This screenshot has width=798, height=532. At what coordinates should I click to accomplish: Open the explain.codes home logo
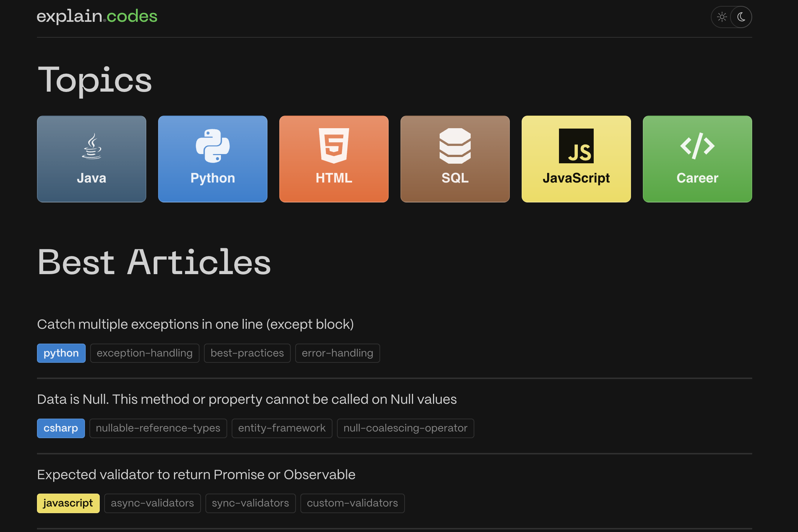pyautogui.click(x=97, y=17)
